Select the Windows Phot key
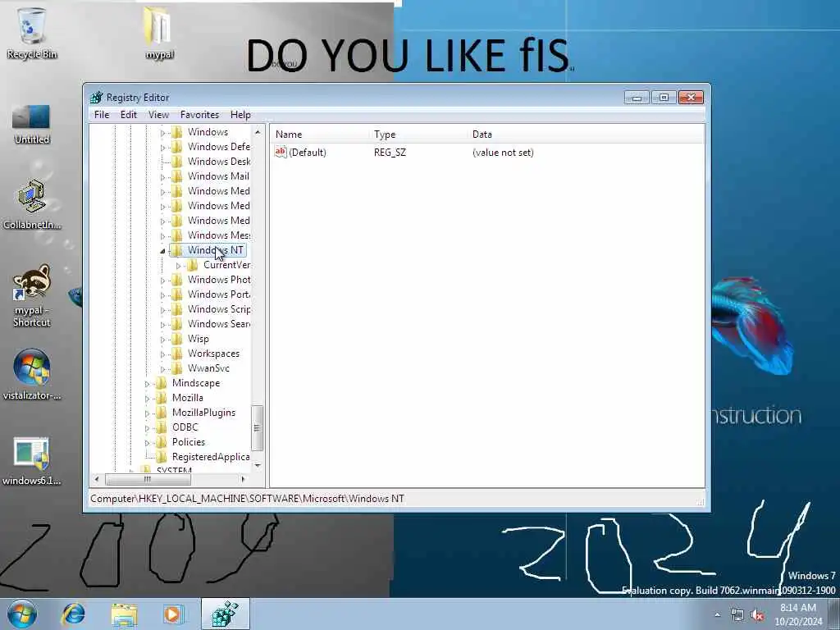 pyautogui.click(x=218, y=280)
